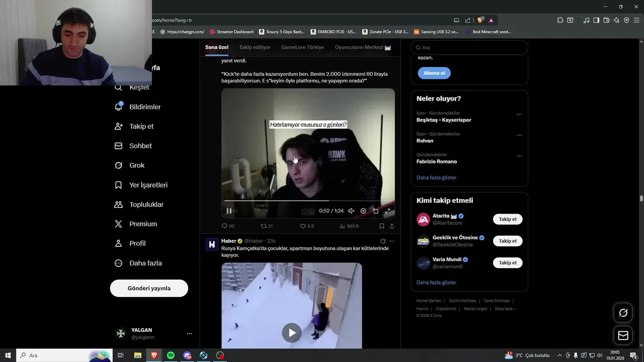Enable picture-in-picture for the video

[375, 211]
